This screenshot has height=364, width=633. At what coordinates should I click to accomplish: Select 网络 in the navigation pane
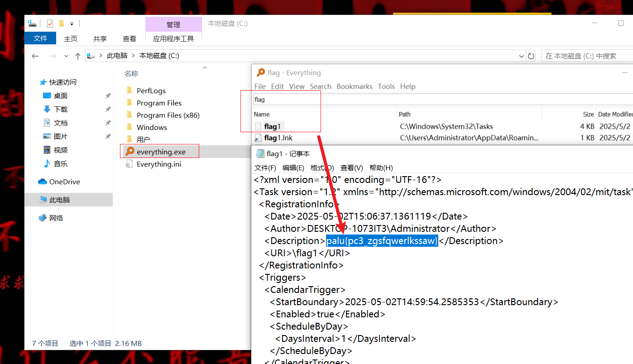click(x=56, y=218)
